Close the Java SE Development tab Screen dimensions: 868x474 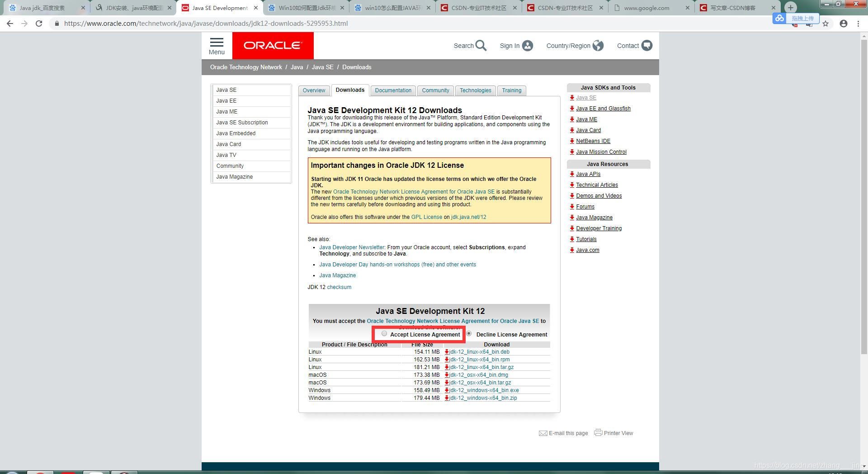[256, 8]
